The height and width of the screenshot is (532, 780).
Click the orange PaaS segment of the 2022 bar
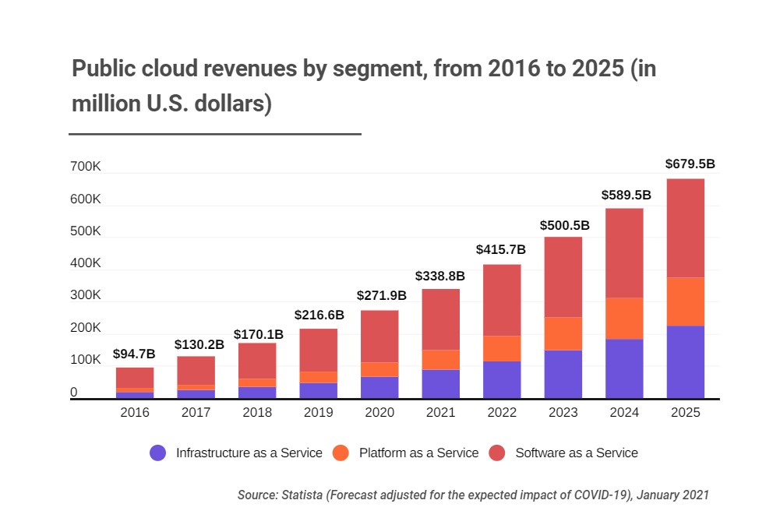pyautogui.click(x=502, y=348)
